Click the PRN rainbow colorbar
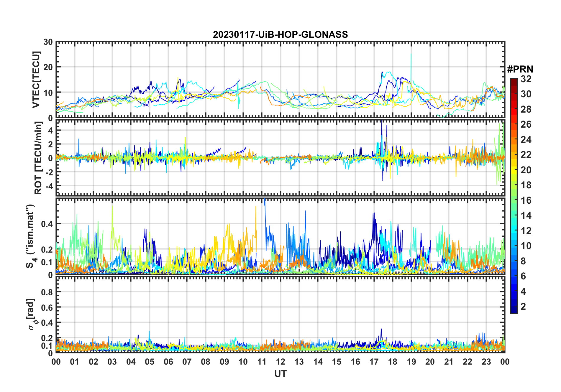Screen dimensions: 561x392 [x=514, y=196]
